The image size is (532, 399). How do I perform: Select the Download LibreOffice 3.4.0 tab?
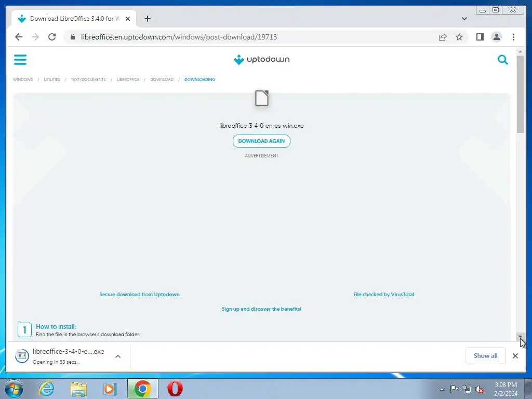pos(74,19)
